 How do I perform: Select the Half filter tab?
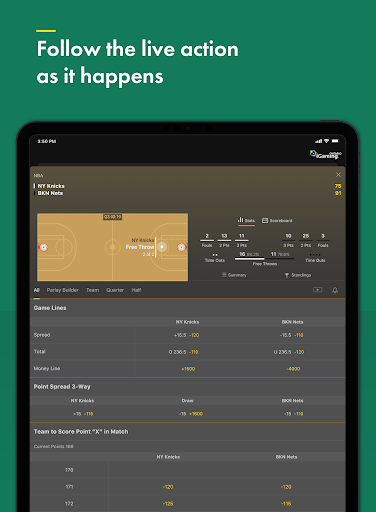[x=136, y=290]
